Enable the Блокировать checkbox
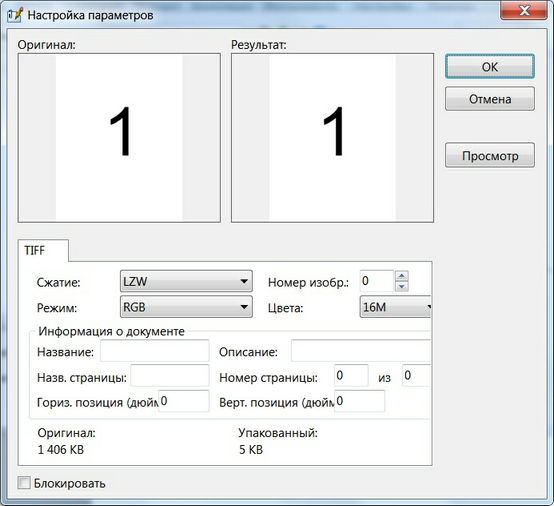 tap(24, 483)
